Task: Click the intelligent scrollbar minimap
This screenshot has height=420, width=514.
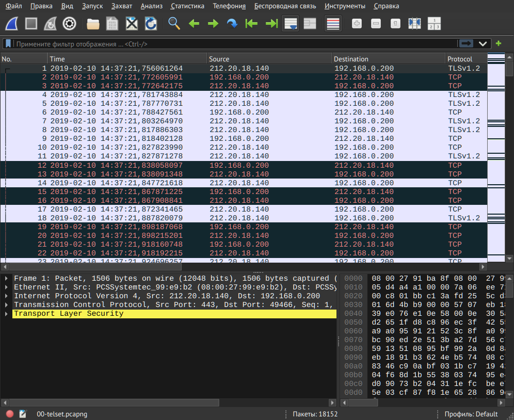Action: (x=496, y=157)
